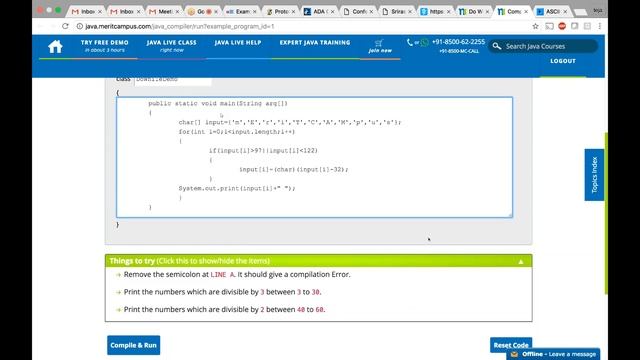Close the Meet tab
The width and height of the screenshot is (640, 360).
(177, 12)
